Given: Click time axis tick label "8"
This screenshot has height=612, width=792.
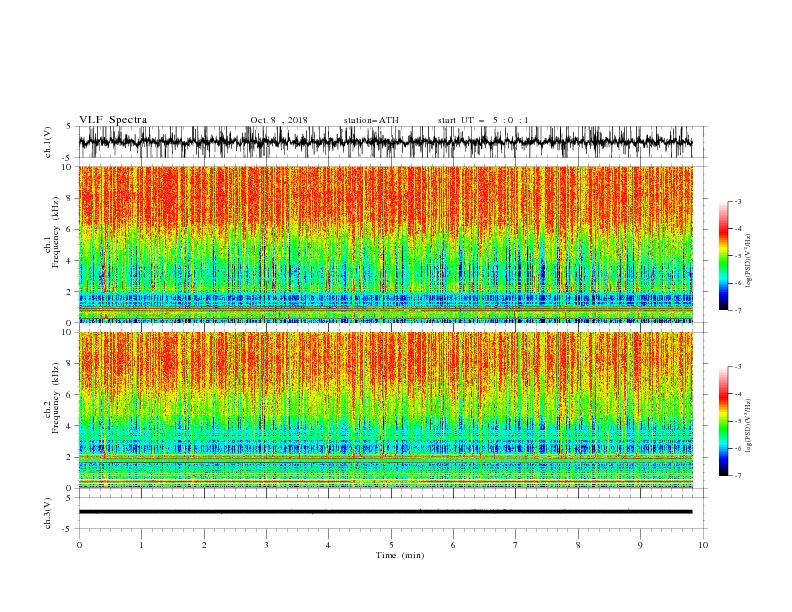Looking at the screenshot, I should [x=578, y=545].
